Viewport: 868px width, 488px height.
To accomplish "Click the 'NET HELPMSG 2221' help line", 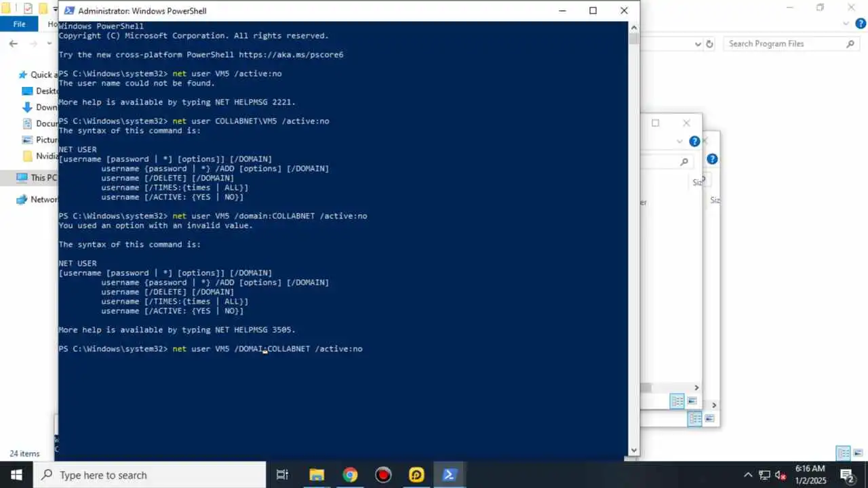I will click(x=177, y=102).
